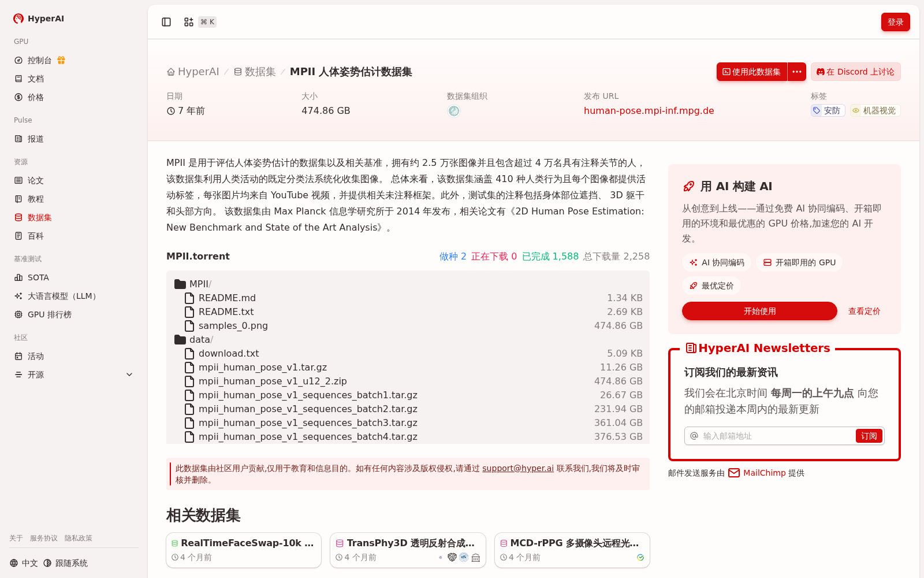Click the HyperAI logo in sidebar
The image size is (924, 578).
tap(39, 18)
